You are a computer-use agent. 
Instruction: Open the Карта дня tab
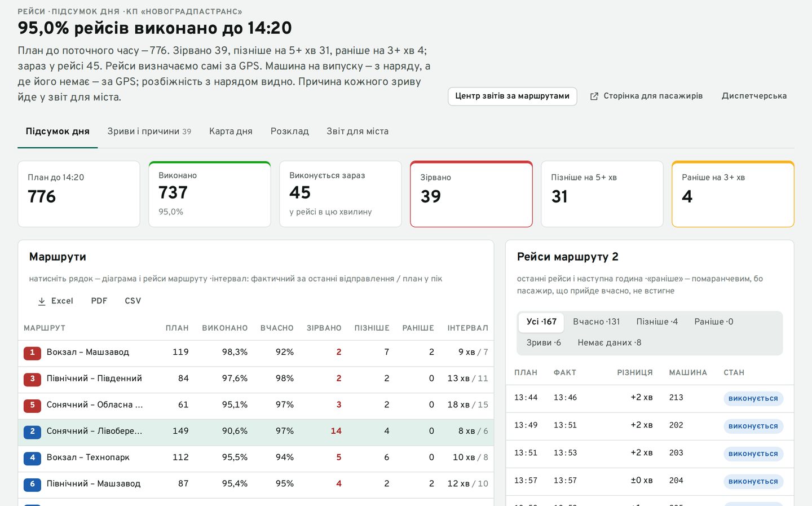click(231, 131)
